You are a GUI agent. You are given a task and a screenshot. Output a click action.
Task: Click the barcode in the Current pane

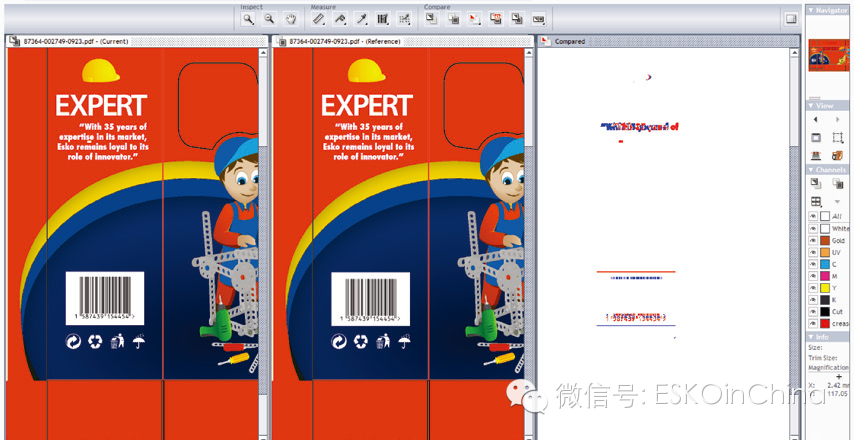click(105, 298)
